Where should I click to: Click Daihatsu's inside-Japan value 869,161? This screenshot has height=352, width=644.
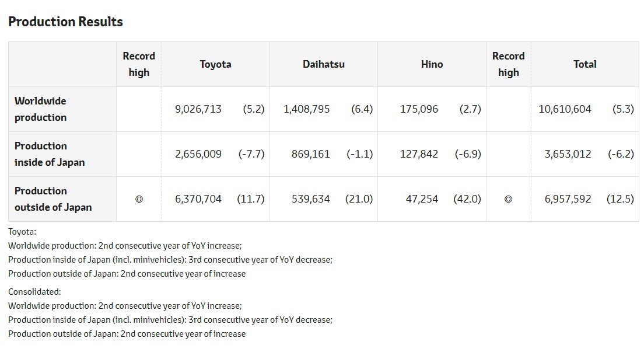click(310, 154)
